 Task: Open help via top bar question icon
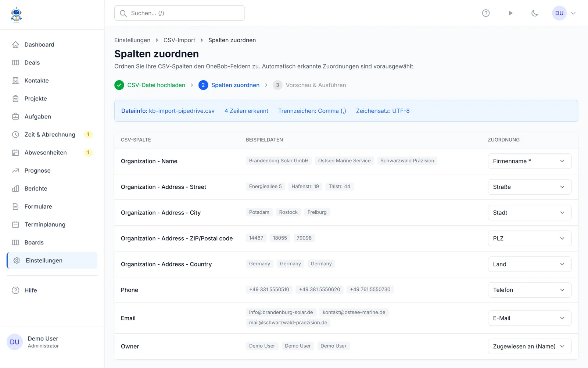click(486, 13)
